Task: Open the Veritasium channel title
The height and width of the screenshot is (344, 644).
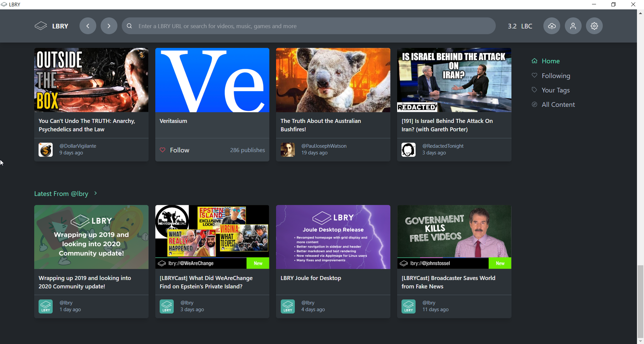Action: [173, 121]
